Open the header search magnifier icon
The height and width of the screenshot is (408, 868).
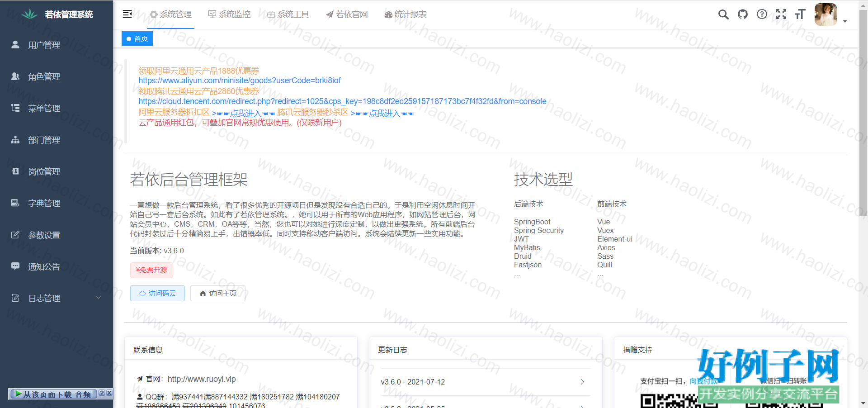click(723, 14)
